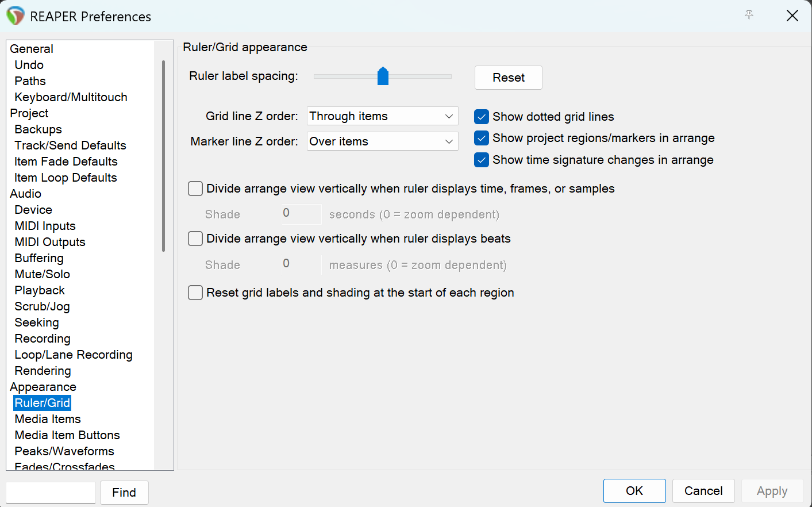Click the preferences list vertical scrollbar
Viewport: 812px width, 507px height.
(x=163, y=156)
